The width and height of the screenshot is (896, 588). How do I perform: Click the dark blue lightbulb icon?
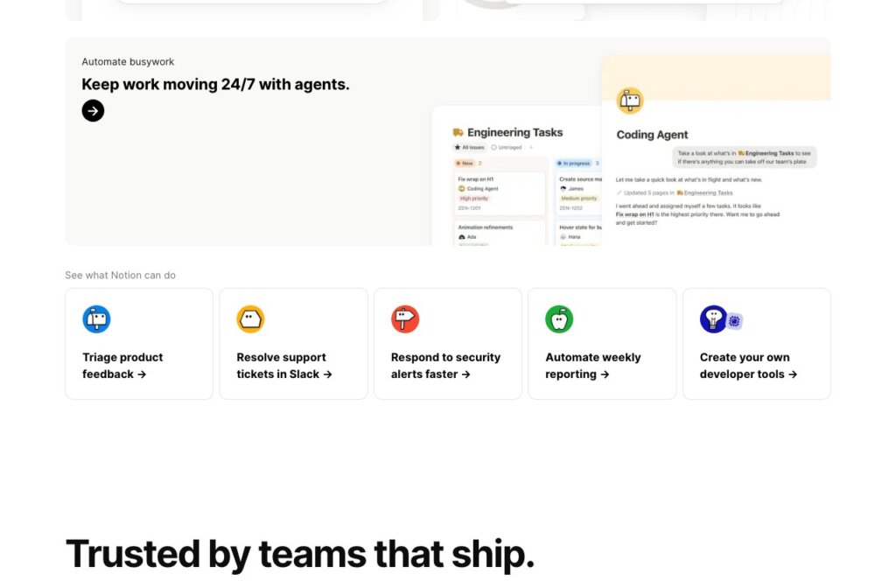point(713,318)
